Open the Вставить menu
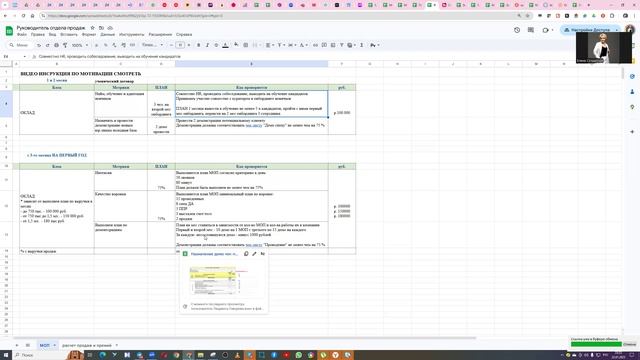 (x=69, y=35)
